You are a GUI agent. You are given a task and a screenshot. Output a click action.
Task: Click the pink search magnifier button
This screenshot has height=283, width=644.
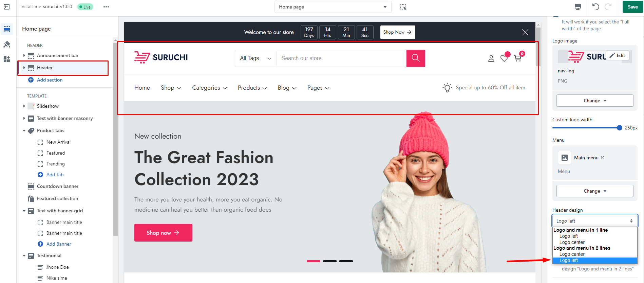416,58
